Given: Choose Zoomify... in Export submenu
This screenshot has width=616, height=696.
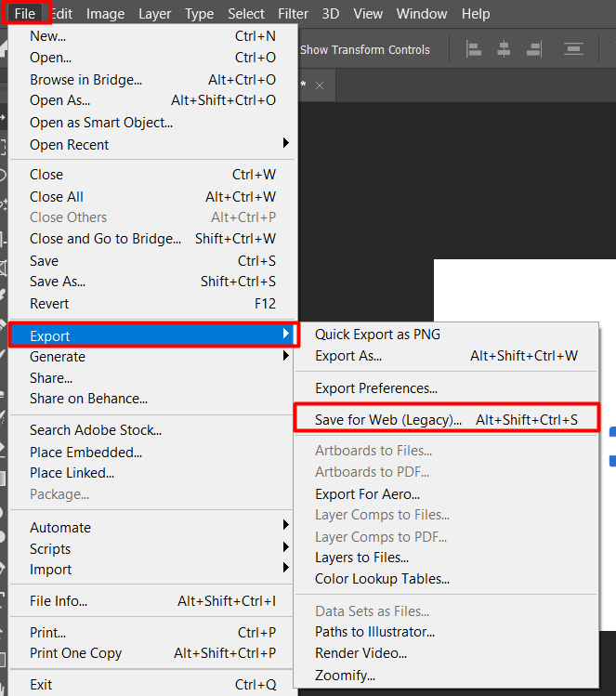Looking at the screenshot, I should point(447,676).
